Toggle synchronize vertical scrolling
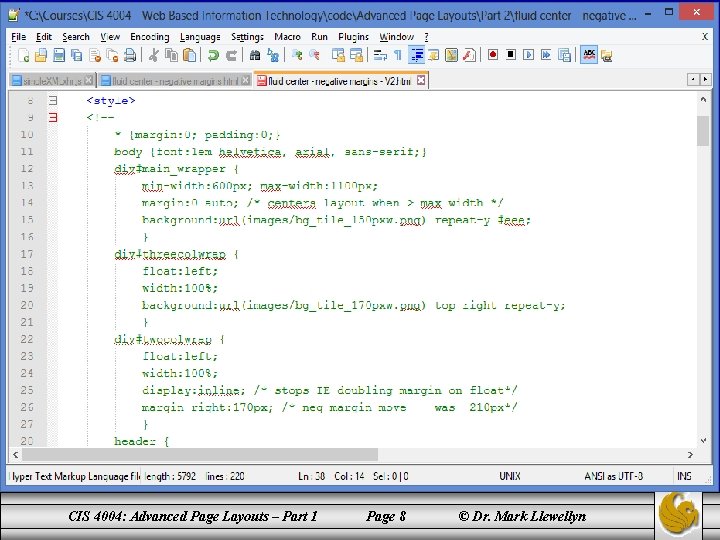720x540 pixels. click(338, 56)
